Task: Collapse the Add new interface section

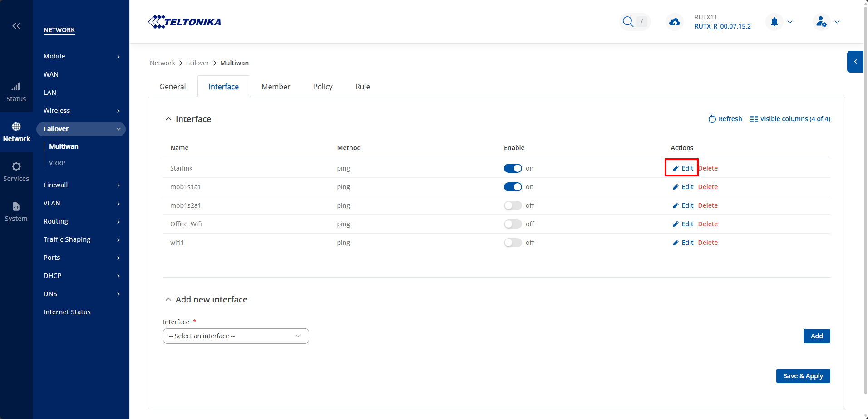Action: pyautogui.click(x=168, y=300)
